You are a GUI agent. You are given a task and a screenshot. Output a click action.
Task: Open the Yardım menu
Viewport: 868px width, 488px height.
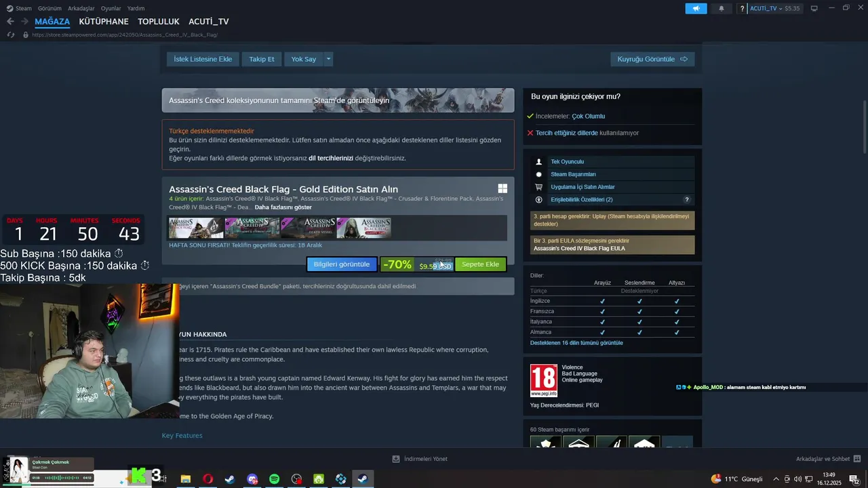136,8
